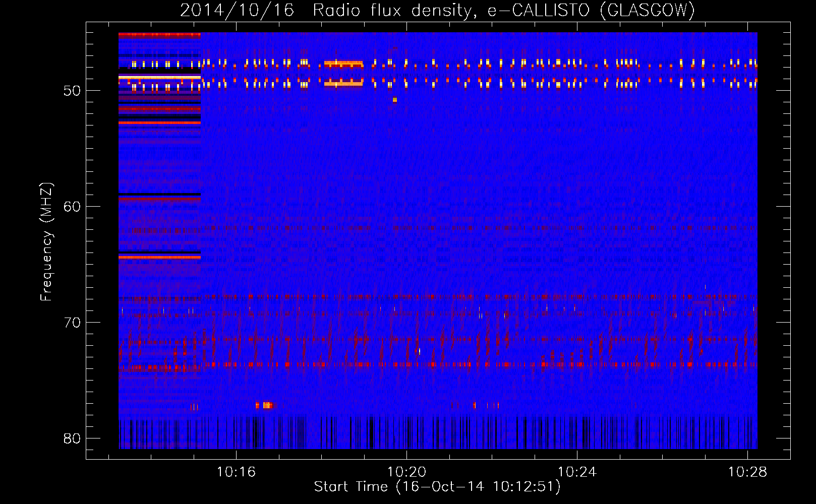Screen dimensions: 816x504
Task: Click the "Frequency (MHZ)" y-axis label
Action: (46, 242)
